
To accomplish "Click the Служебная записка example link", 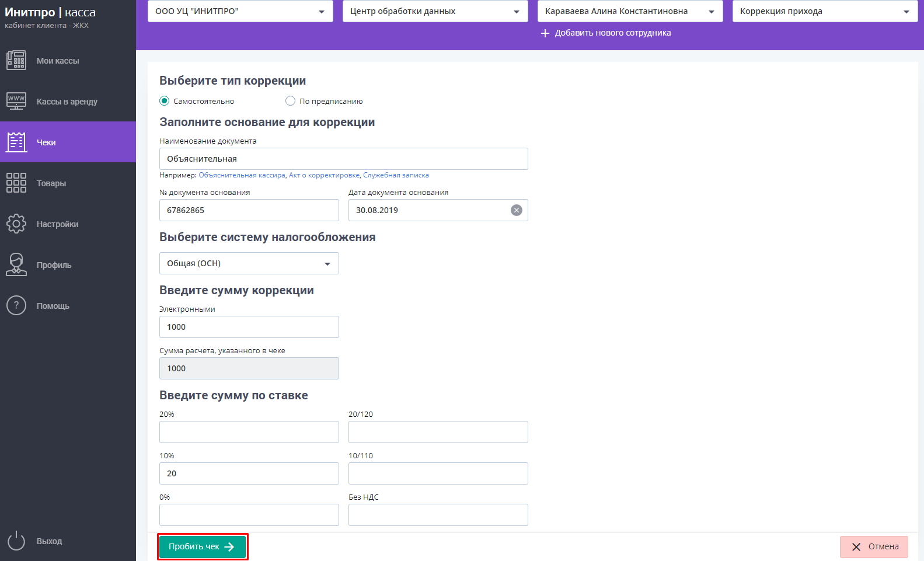I will click(x=396, y=175).
